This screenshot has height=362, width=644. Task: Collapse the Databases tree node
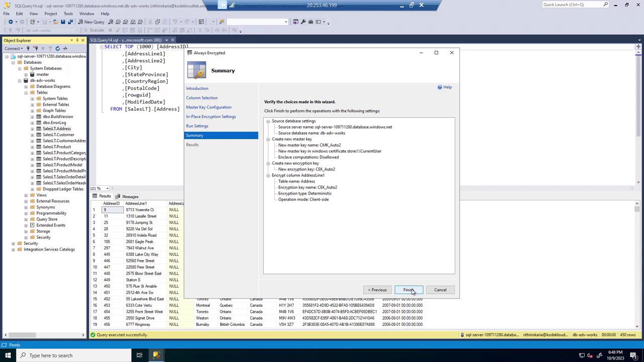pyautogui.click(x=14, y=62)
